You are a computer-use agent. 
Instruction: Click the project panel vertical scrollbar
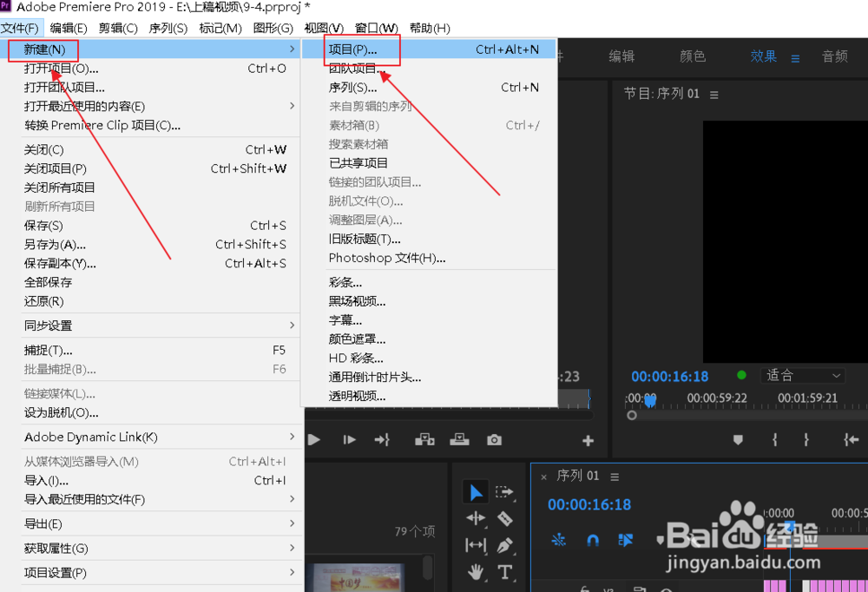coord(427,568)
